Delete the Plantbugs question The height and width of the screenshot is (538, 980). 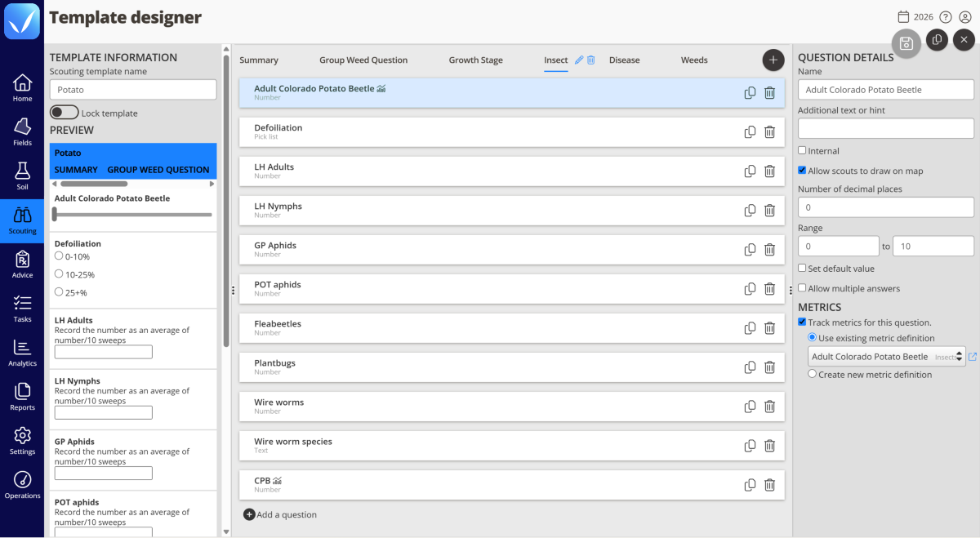pos(769,367)
